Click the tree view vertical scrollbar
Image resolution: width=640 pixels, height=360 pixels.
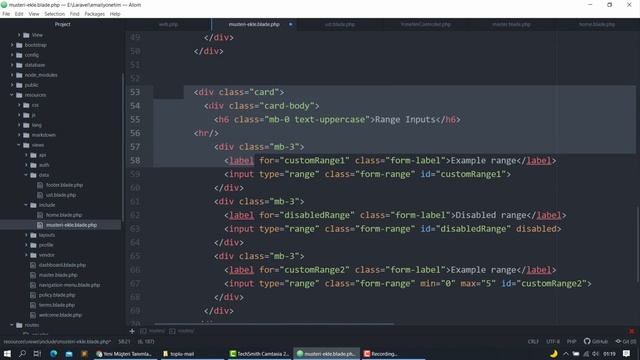tap(122, 147)
